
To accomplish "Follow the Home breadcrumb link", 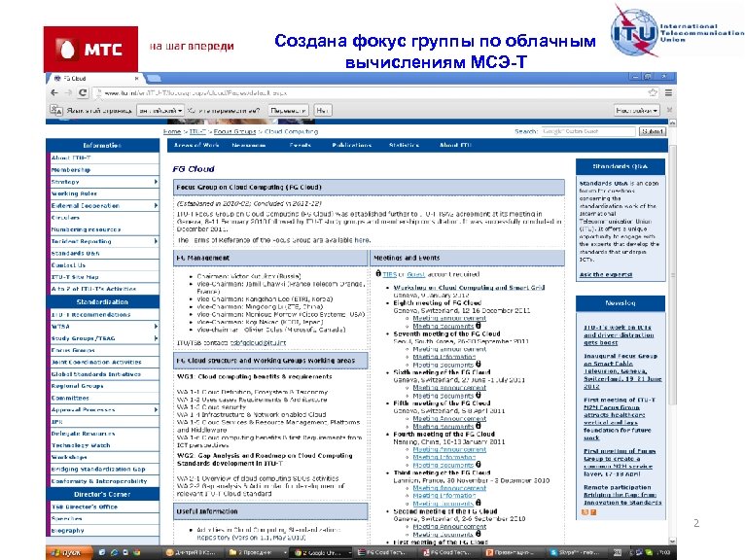I will coord(171,131).
